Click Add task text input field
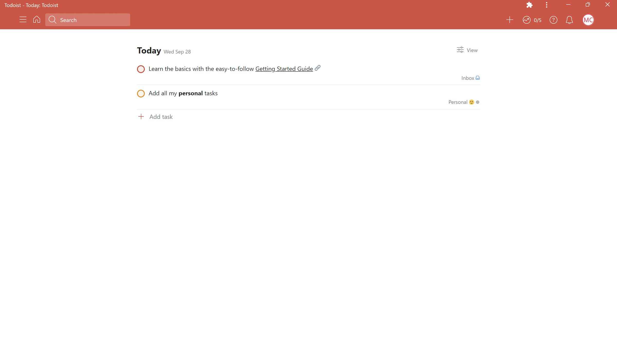617x364 pixels. point(161,116)
